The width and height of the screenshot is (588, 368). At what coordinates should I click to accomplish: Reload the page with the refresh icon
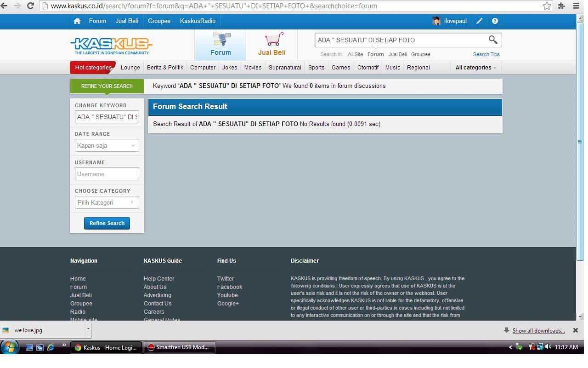pyautogui.click(x=30, y=6)
